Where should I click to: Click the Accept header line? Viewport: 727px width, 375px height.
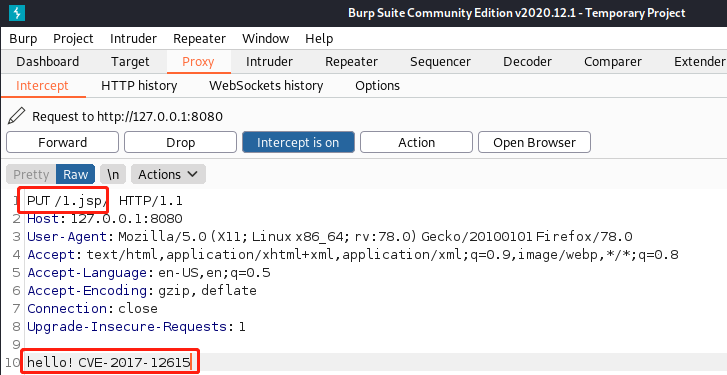353,254
